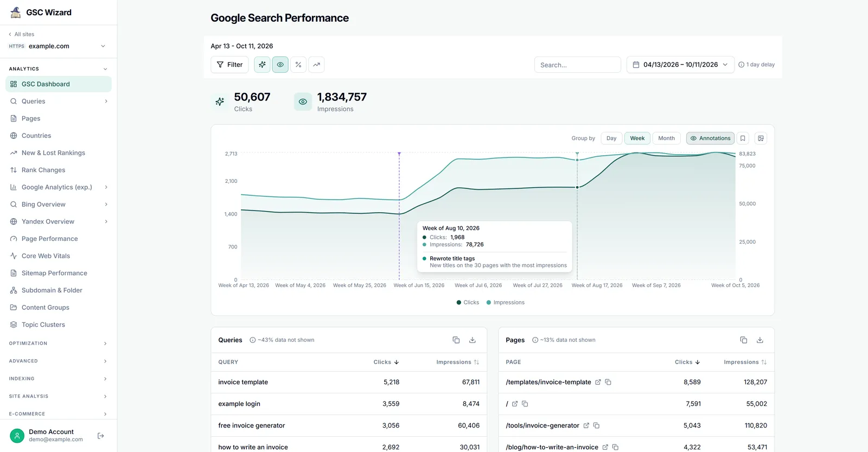
Task: Toggle the impressions eye metric button
Action: (280, 65)
